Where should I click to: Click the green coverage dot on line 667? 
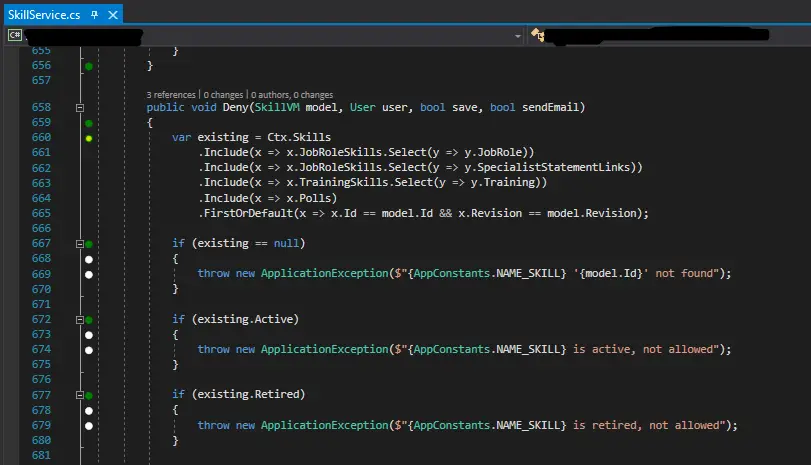click(x=89, y=244)
